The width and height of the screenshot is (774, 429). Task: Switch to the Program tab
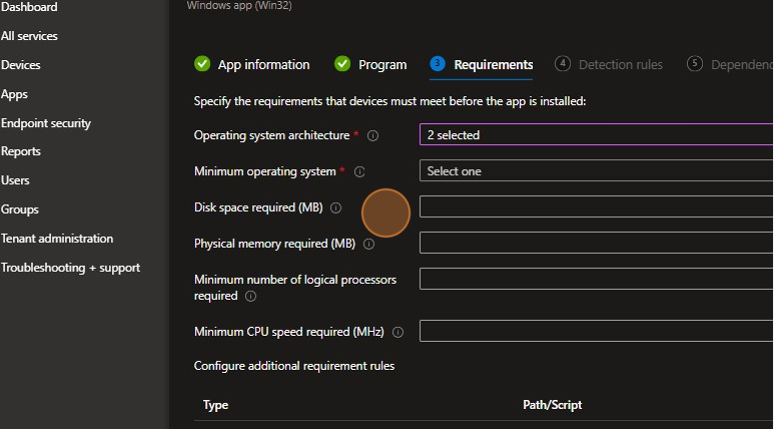(383, 65)
